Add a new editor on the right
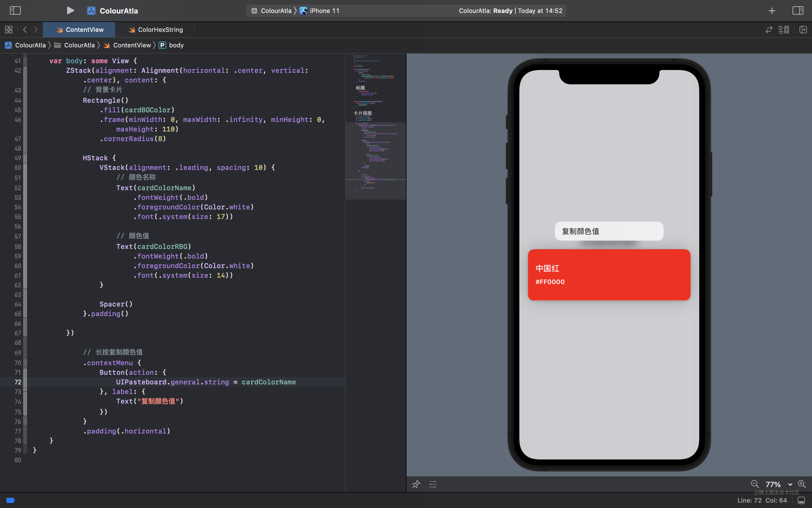 803,30
